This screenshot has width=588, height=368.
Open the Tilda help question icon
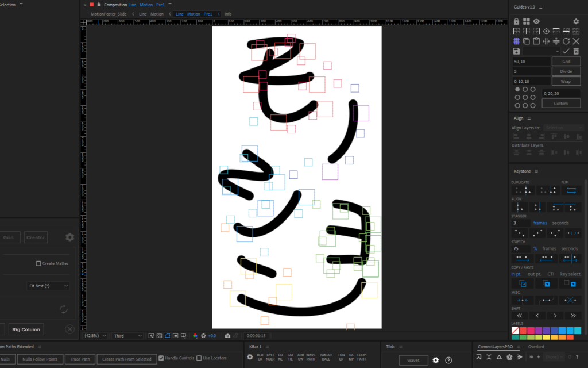point(448,361)
